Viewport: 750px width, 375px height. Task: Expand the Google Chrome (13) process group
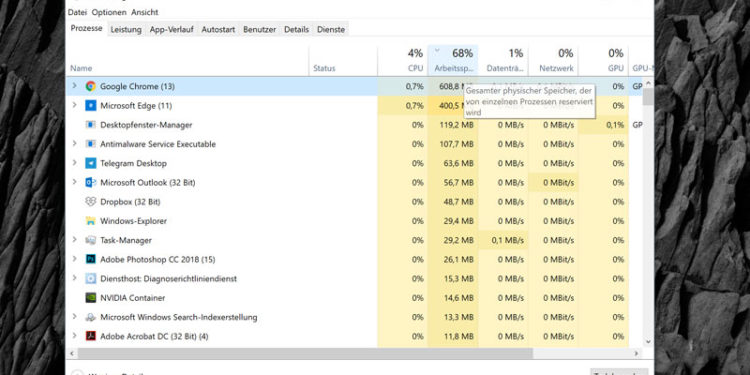click(74, 86)
